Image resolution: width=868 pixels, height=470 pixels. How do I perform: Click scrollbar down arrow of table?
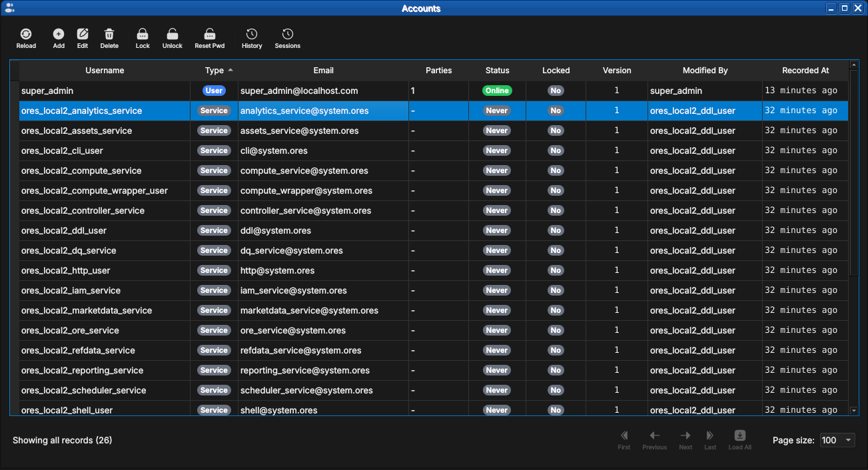[854, 411]
